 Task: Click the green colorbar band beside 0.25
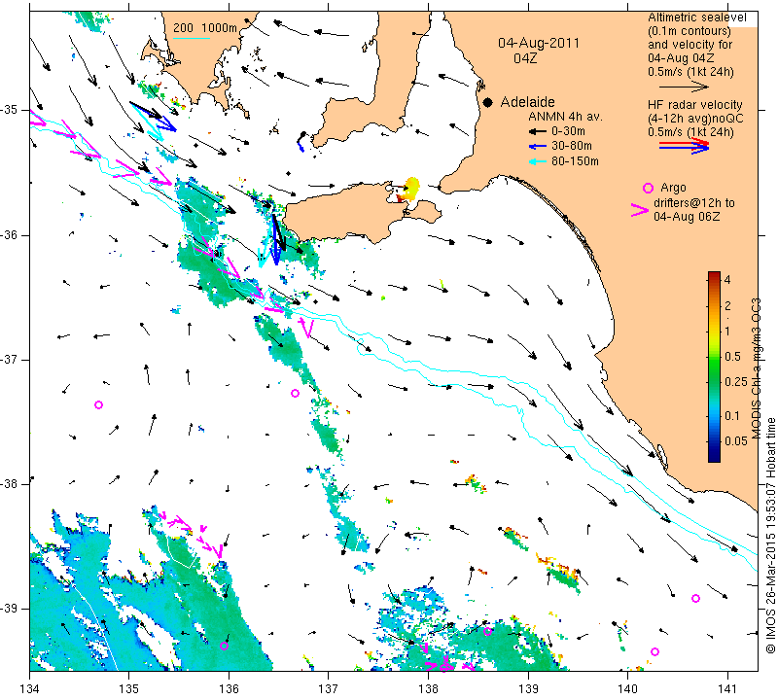(x=714, y=381)
